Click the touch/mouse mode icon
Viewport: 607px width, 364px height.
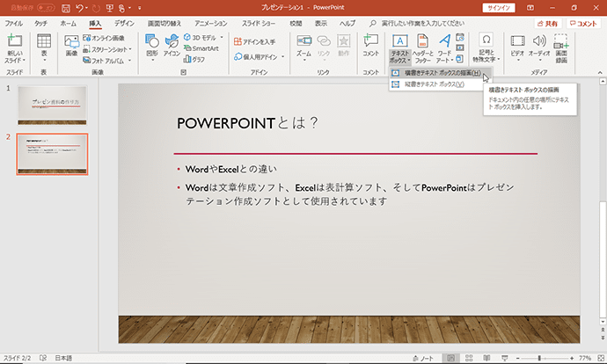click(121, 8)
